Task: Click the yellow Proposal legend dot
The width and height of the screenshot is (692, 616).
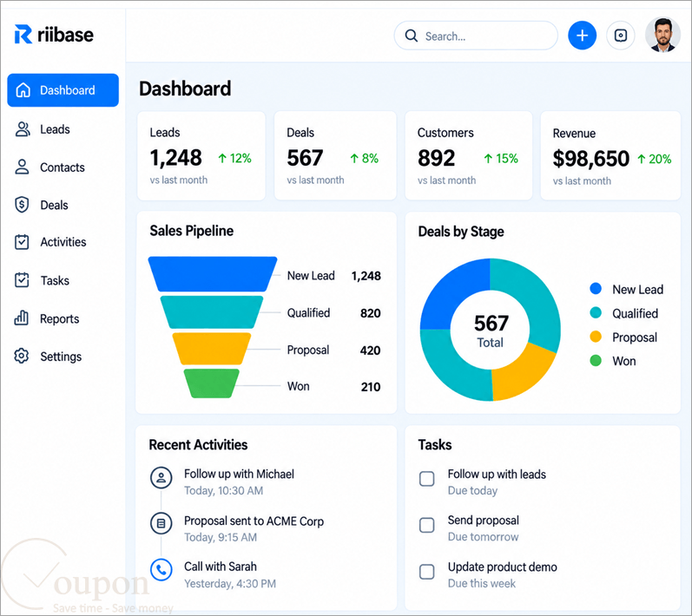Action: tap(596, 337)
